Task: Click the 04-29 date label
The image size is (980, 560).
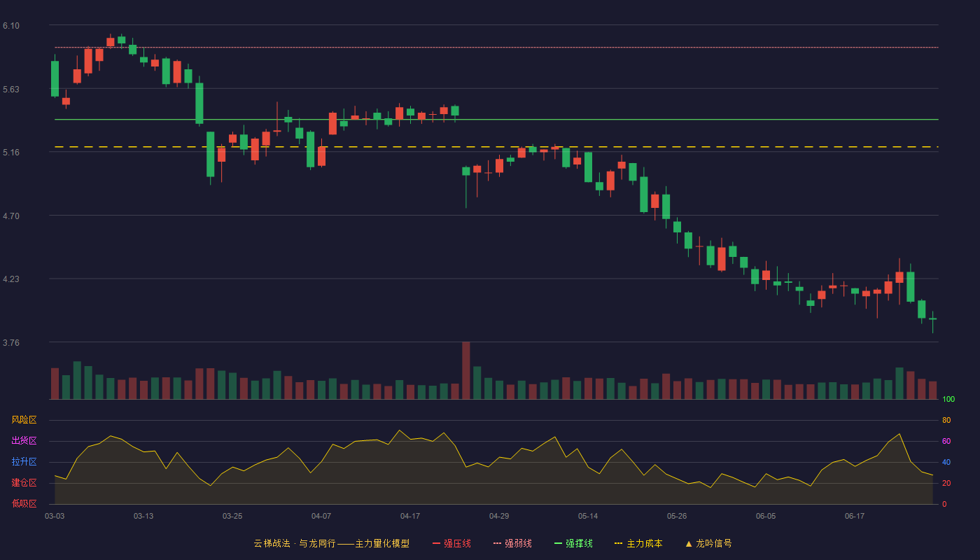Action: 499,516
